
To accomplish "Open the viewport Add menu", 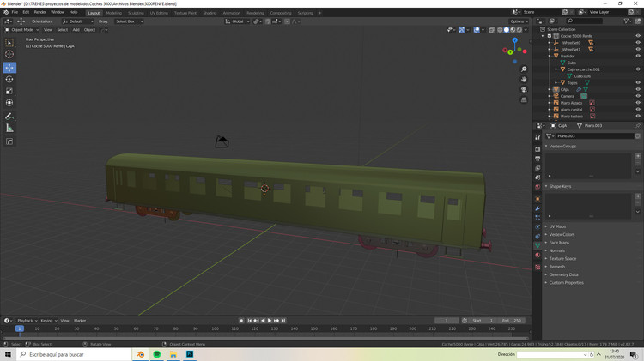I will pos(76,30).
